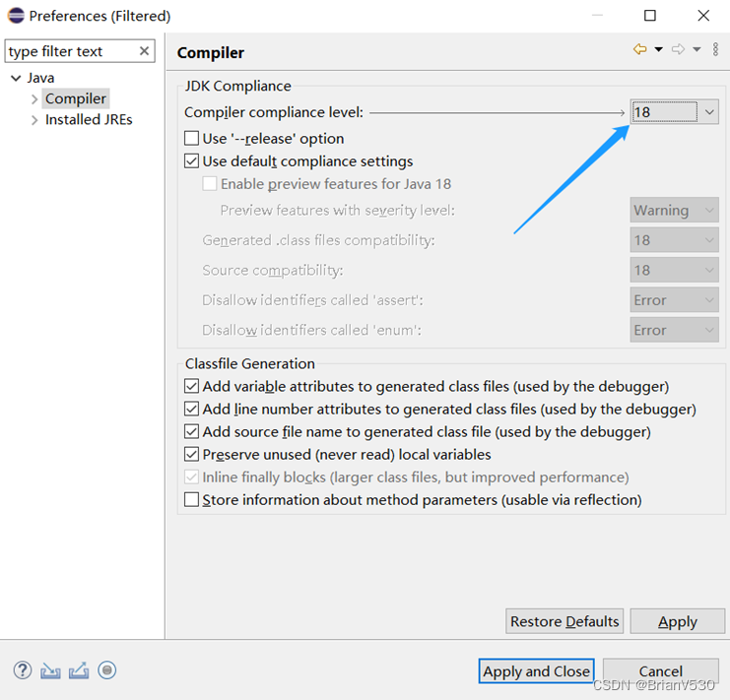730x700 pixels.
Task: Expand the Compiler tree node
Action: pyautogui.click(x=33, y=99)
